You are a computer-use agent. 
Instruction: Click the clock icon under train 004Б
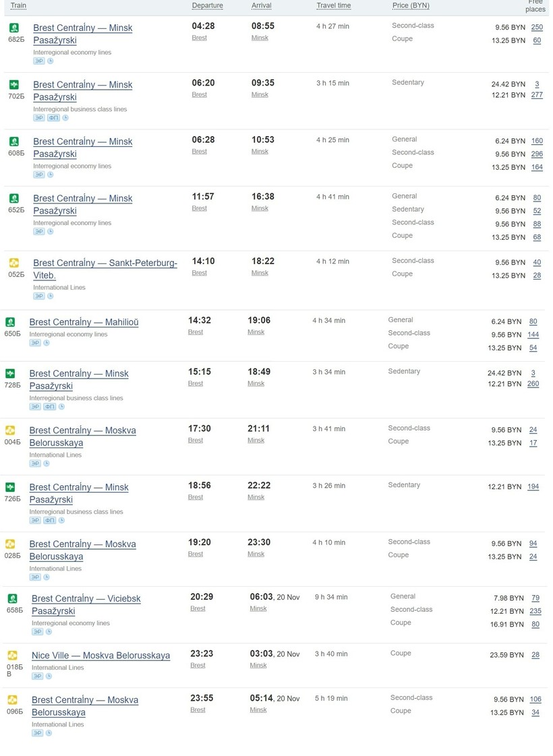tap(47, 464)
